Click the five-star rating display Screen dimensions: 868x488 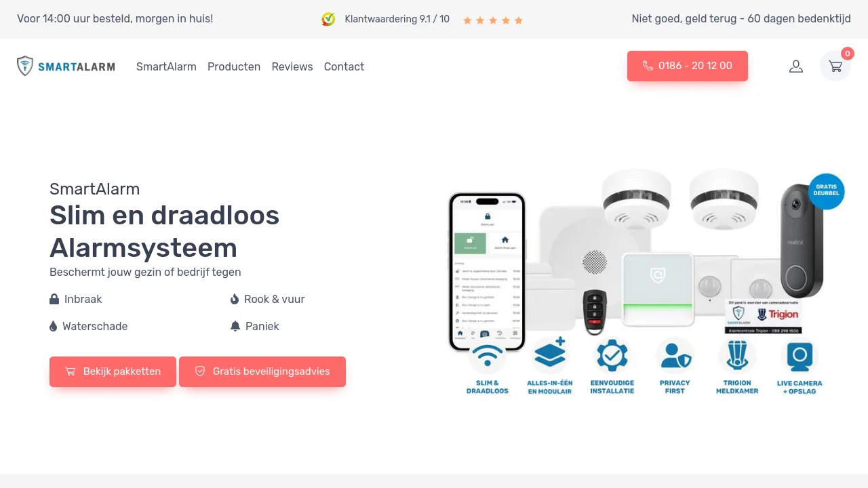point(493,20)
